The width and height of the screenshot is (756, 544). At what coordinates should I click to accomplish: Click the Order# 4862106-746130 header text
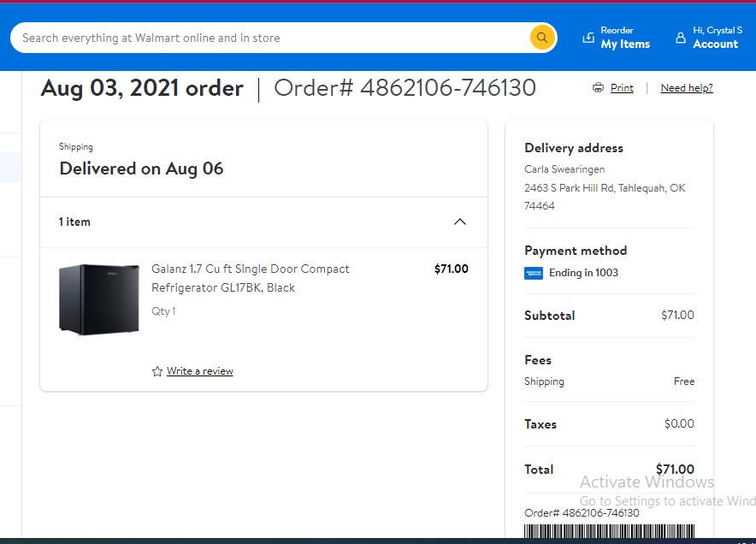[x=405, y=88]
